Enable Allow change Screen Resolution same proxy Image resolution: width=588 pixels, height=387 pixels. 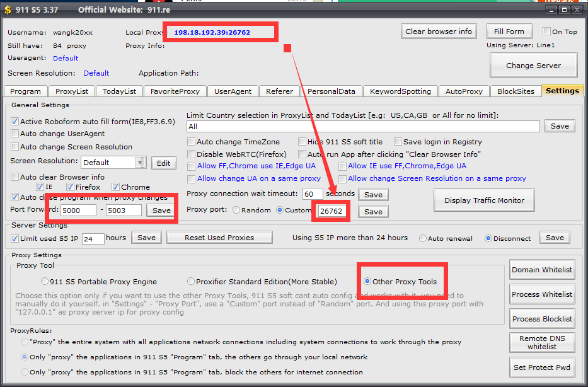tap(342, 179)
